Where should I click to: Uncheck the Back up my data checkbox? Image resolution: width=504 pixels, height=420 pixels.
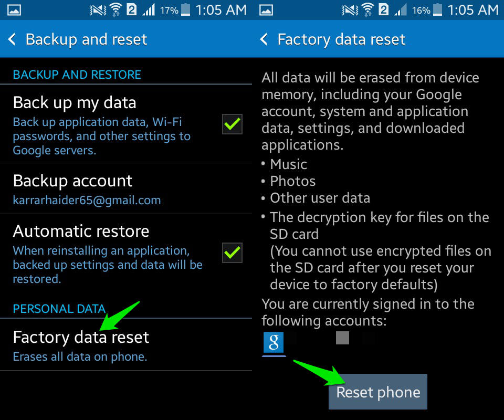232,124
